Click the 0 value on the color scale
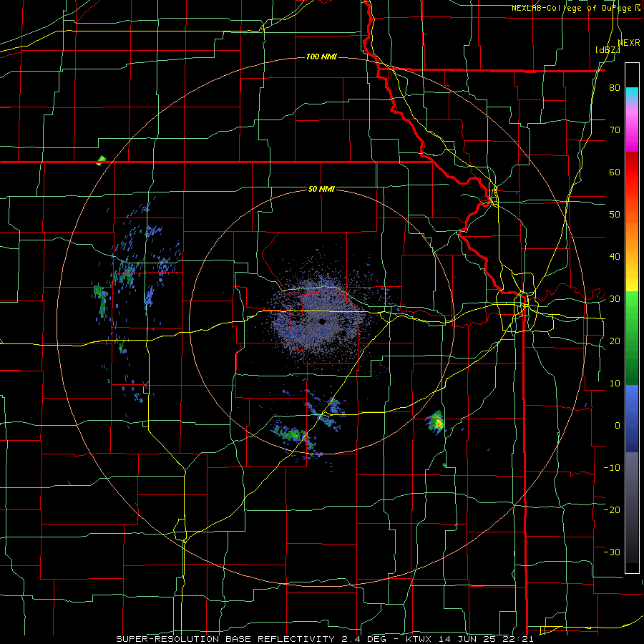644x644 pixels. [x=618, y=426]
